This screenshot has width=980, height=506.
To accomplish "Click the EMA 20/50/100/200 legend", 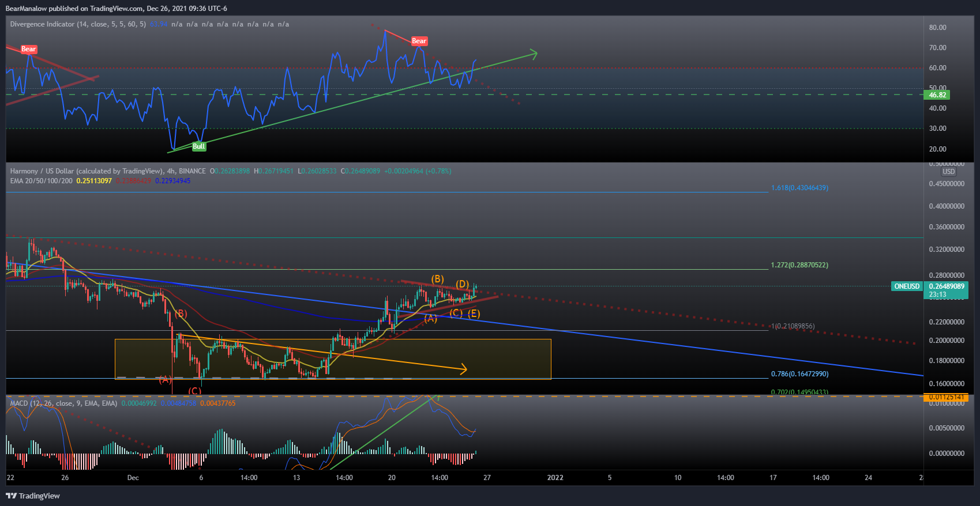I will [x=42, y=181].
